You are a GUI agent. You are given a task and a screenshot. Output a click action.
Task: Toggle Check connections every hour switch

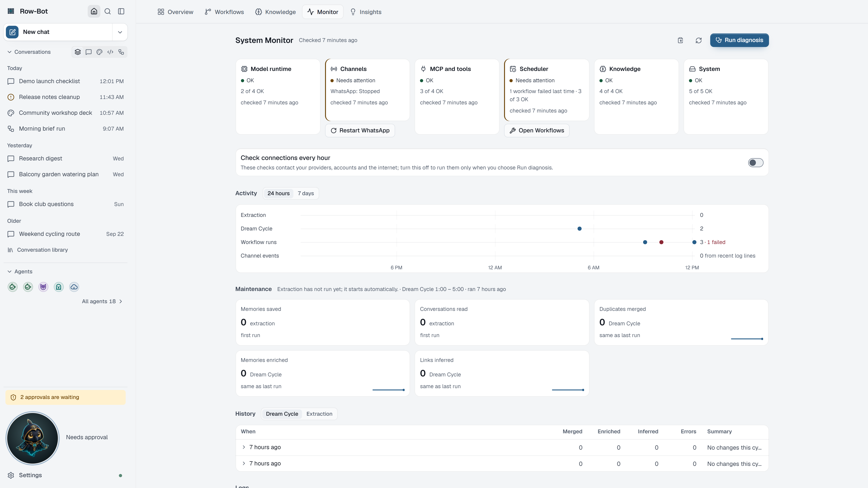(756, 163)
